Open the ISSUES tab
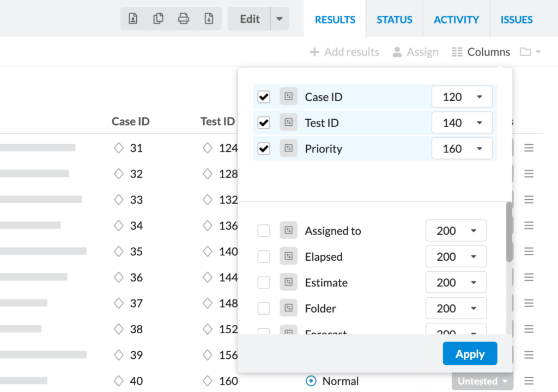The image size is (558, 392). click(515, 19)
